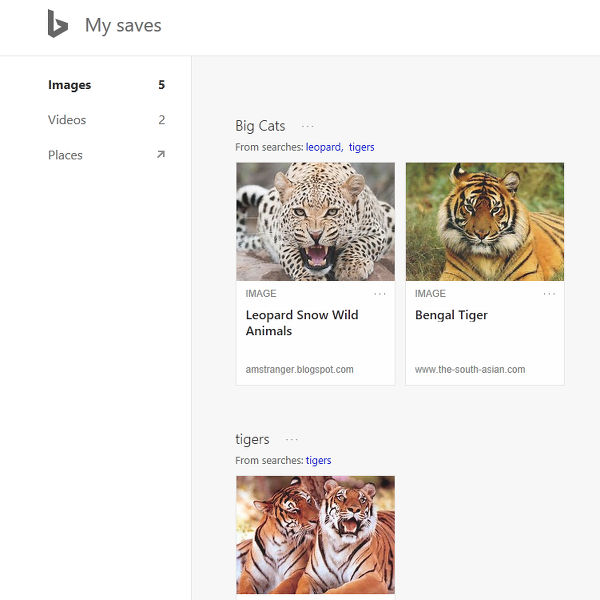The image size is (600, 600).
Task: Follow the tigers search link under Big Cats
Action: click(362, 147)
